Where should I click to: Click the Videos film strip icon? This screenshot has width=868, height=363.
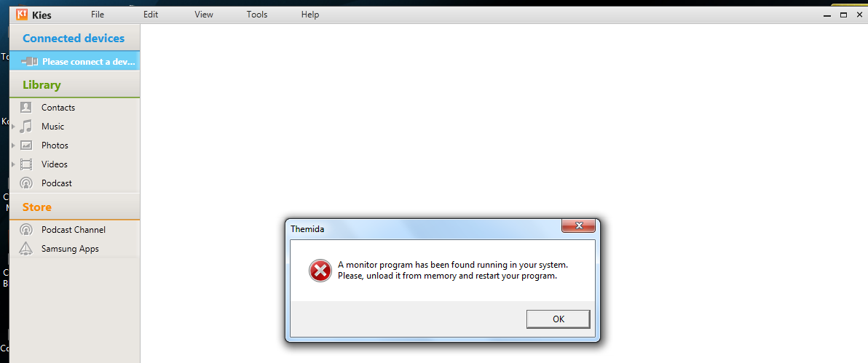(x=26, y=164)
